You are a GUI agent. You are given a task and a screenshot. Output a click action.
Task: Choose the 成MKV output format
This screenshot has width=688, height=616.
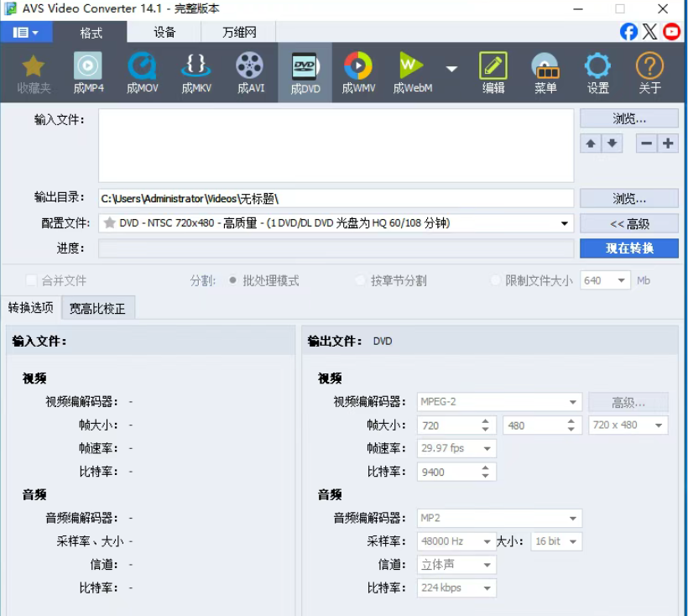pos(195,72)
